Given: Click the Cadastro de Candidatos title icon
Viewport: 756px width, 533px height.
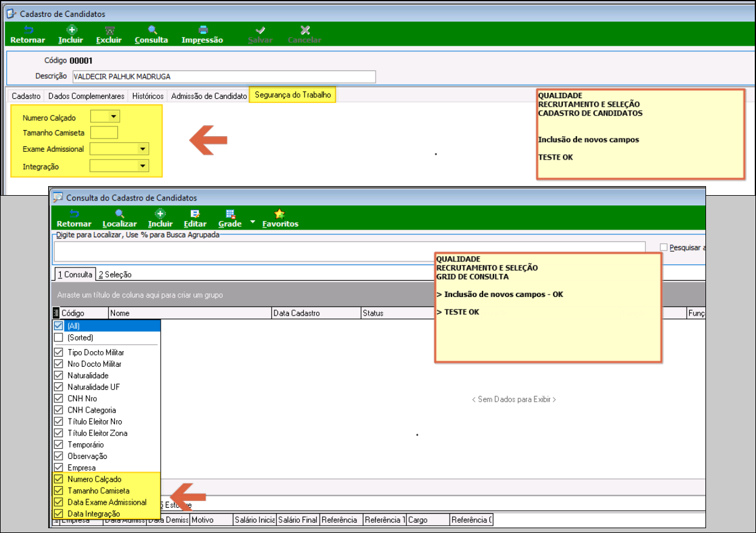Looking at the screenshot, I should [x=11, y=13].
